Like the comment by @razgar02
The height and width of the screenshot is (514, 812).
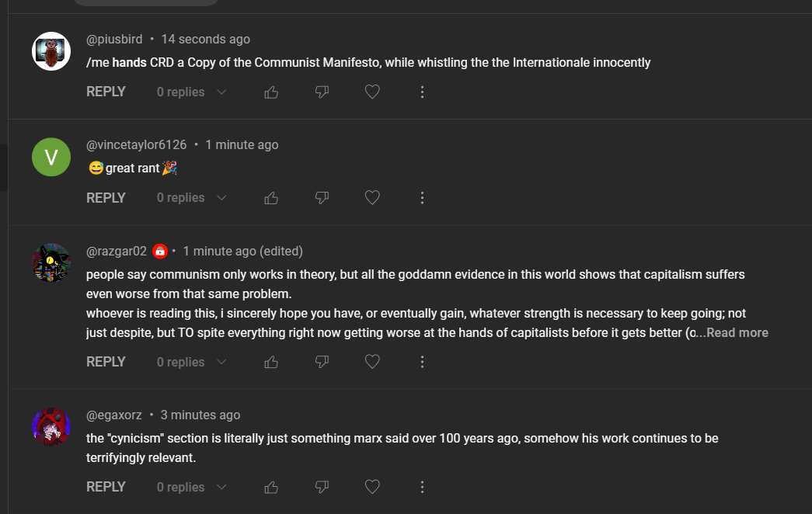click(271, 362)
